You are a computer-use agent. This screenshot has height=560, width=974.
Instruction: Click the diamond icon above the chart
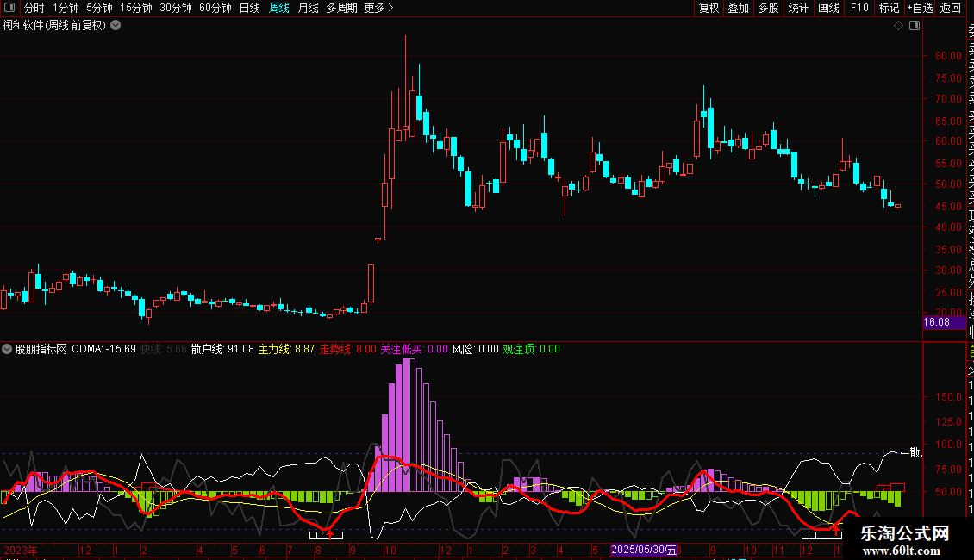point(898,25)
